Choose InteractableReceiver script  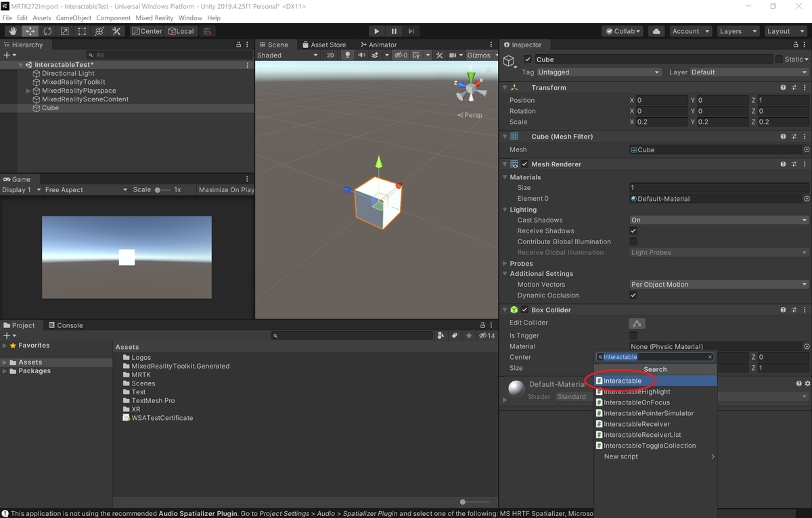pos(655,424)
